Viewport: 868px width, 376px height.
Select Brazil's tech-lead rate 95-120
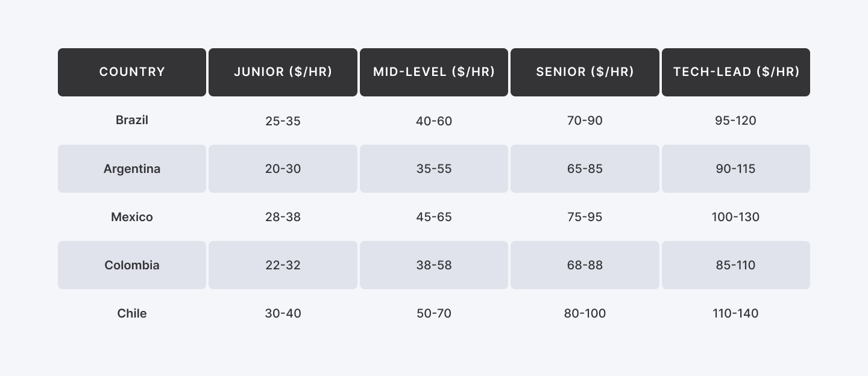tap(736, 121)
